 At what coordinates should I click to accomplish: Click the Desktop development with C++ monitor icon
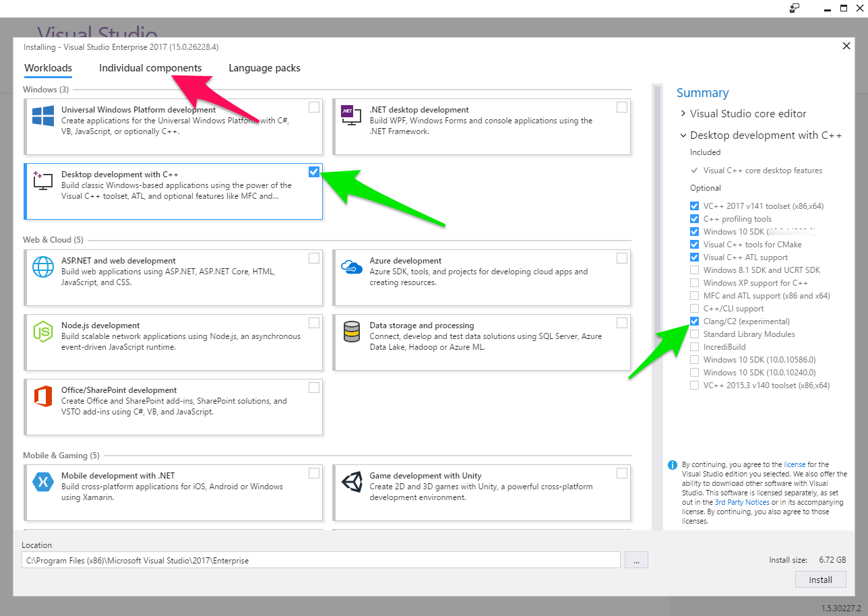[x=43, y=180]
